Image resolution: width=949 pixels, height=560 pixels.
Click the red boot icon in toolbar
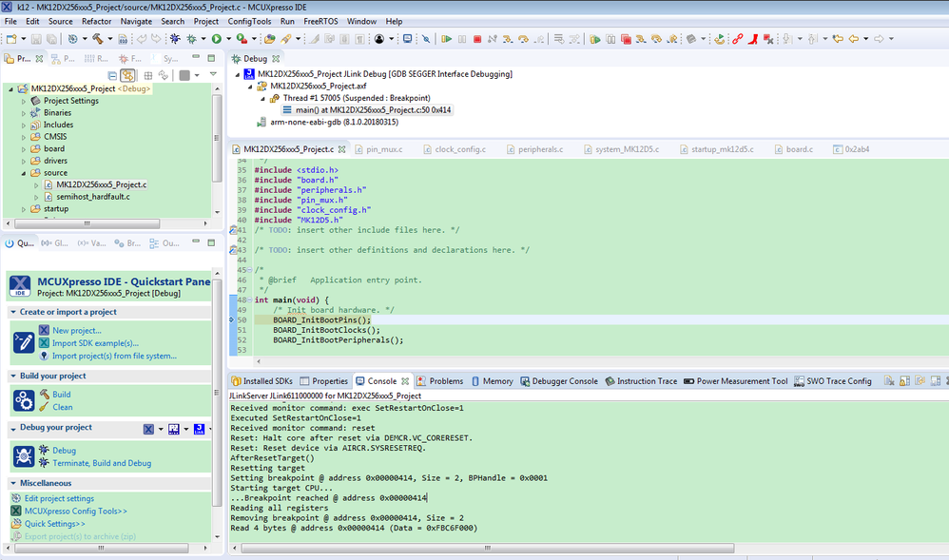pos(753,39)
